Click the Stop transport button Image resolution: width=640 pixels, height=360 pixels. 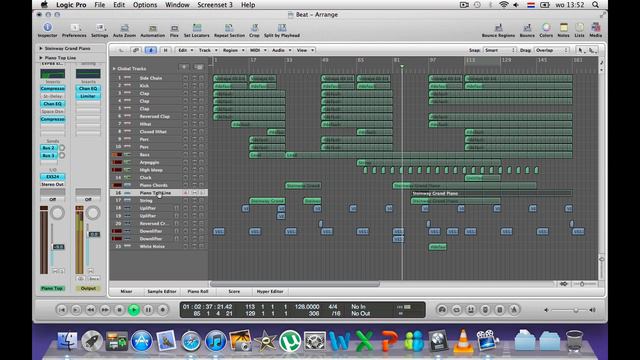[119, 310]
